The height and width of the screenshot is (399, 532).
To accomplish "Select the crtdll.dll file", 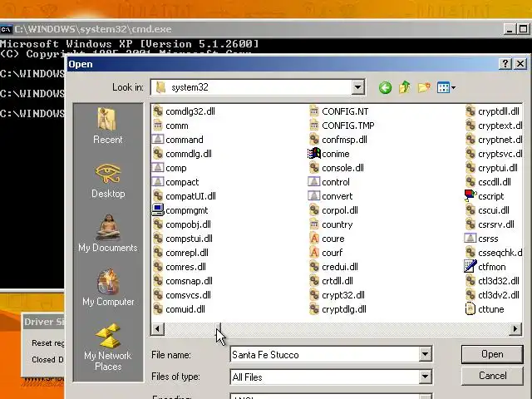I will pos(331,281).
